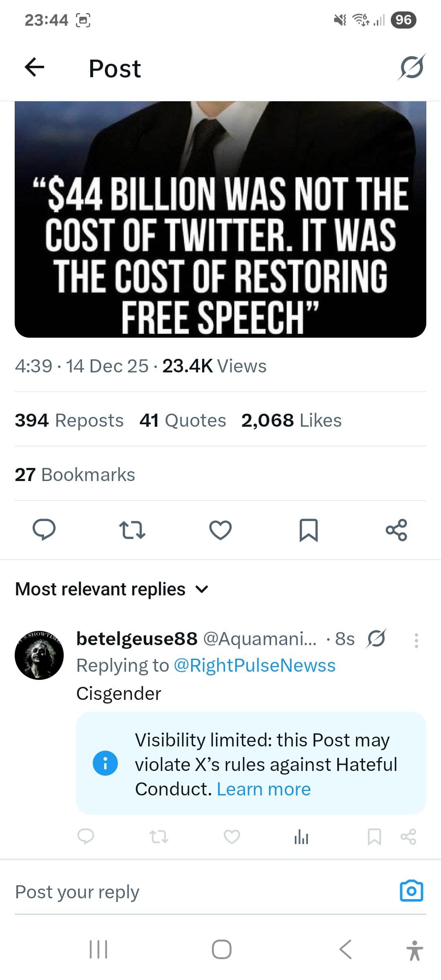Share the main post
The height and width of the screenshot is (980, 441).
coord(396,530)
